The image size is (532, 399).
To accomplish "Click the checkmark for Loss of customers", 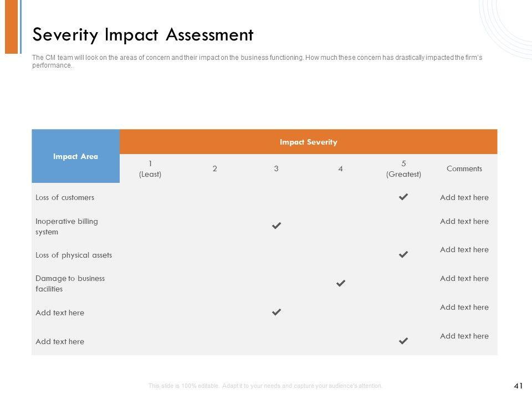I will coord(403,197).
